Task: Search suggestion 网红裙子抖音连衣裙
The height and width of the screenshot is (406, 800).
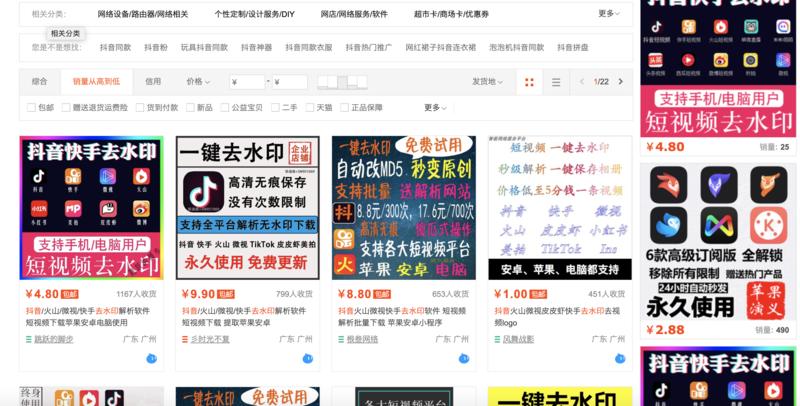Action: (x=441, y=47)
